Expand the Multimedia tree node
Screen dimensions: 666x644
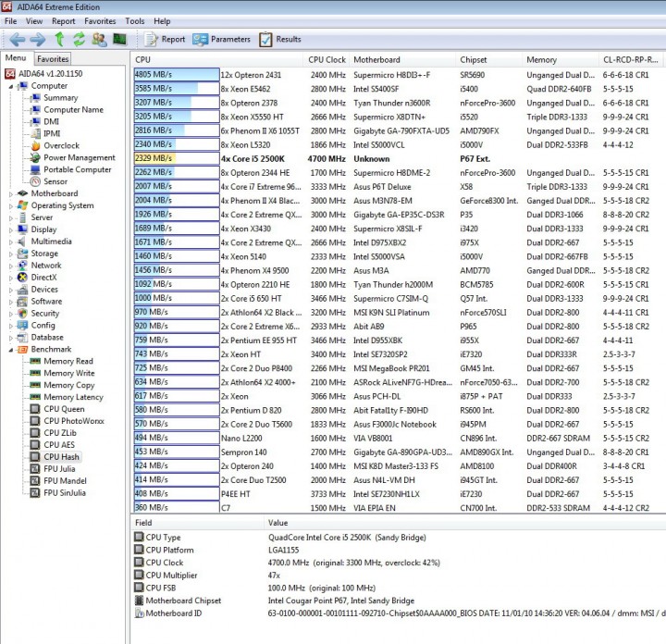pos(10,241)
